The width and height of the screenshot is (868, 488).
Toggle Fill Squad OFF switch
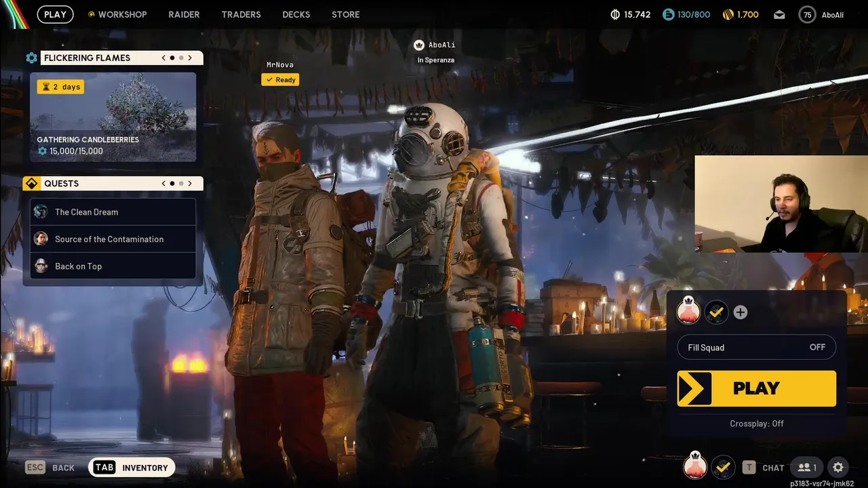point(757,348)
